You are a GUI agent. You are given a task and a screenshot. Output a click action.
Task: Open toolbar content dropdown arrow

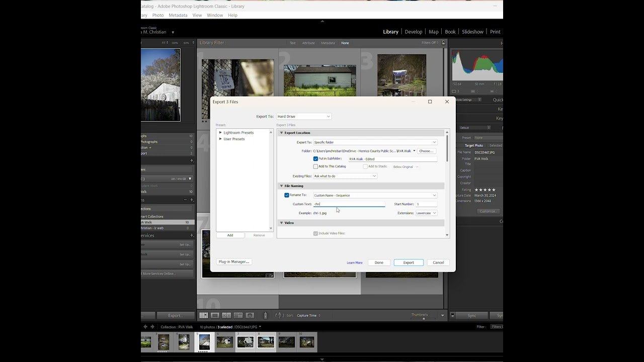point(443,315)
